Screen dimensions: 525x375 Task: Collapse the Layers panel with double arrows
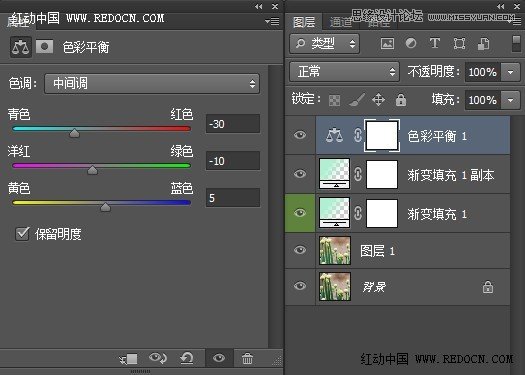pyautogui.click(x=501, y=6)
